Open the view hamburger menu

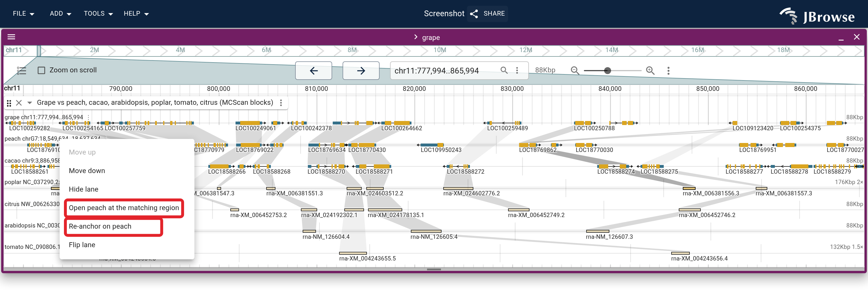pos(12,37)
